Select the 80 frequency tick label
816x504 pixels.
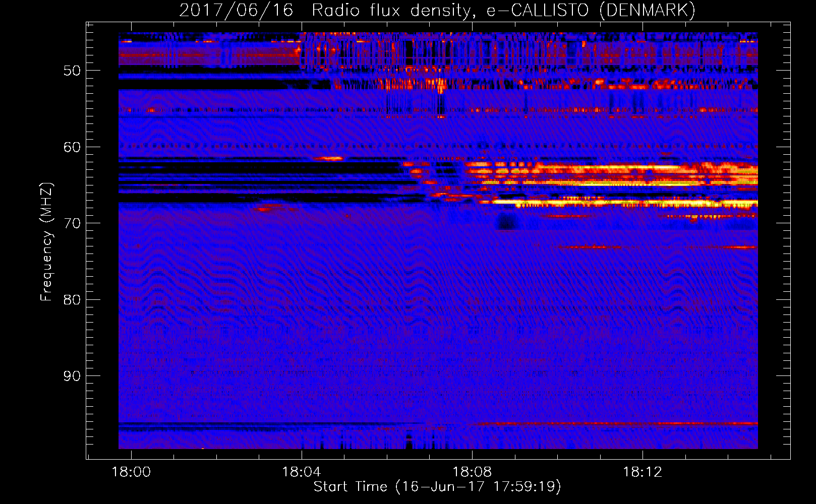[72, 300]
